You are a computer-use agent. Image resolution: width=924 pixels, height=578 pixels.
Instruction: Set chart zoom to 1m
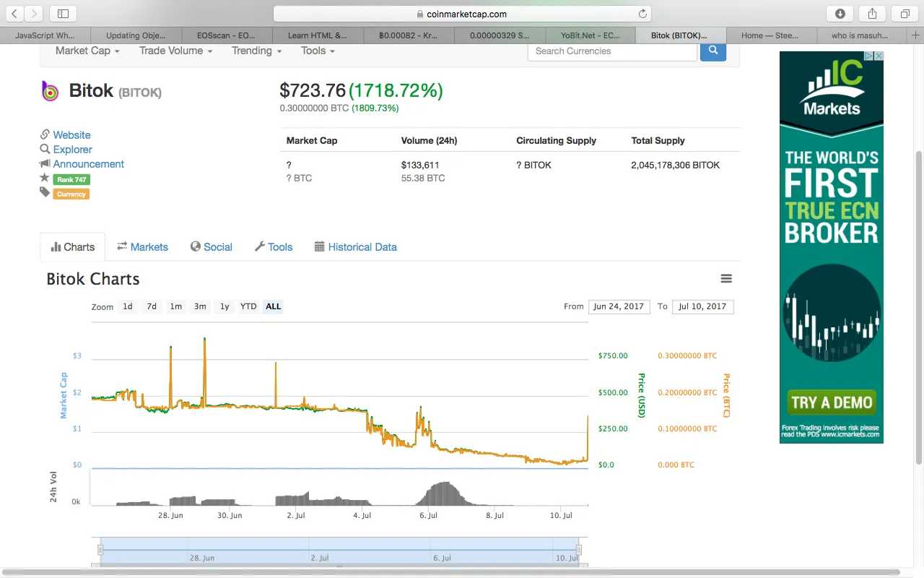[x=175, y=306]
